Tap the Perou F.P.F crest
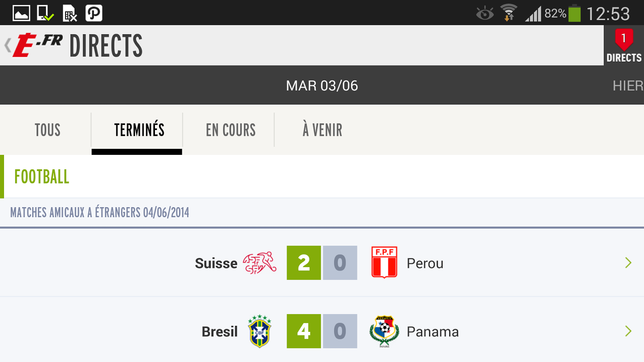The width and height of the screenshot is (644, 362). pos(384,263)
